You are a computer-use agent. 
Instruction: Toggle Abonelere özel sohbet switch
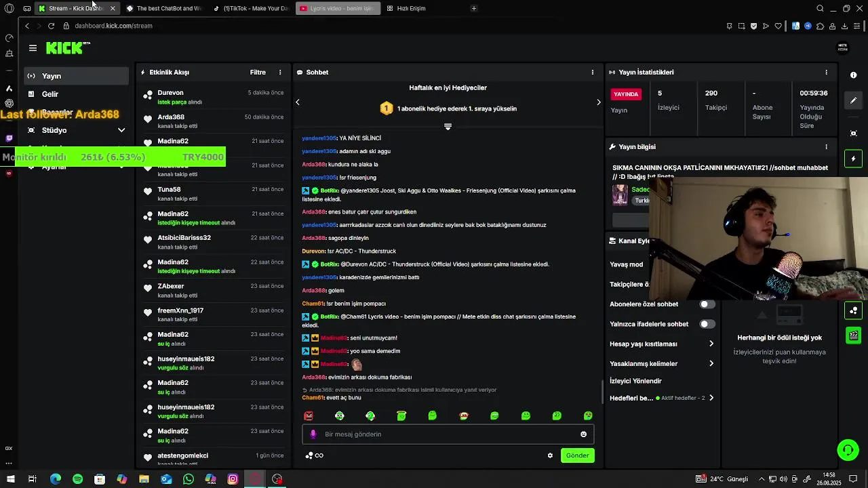(x=707, y=304)
